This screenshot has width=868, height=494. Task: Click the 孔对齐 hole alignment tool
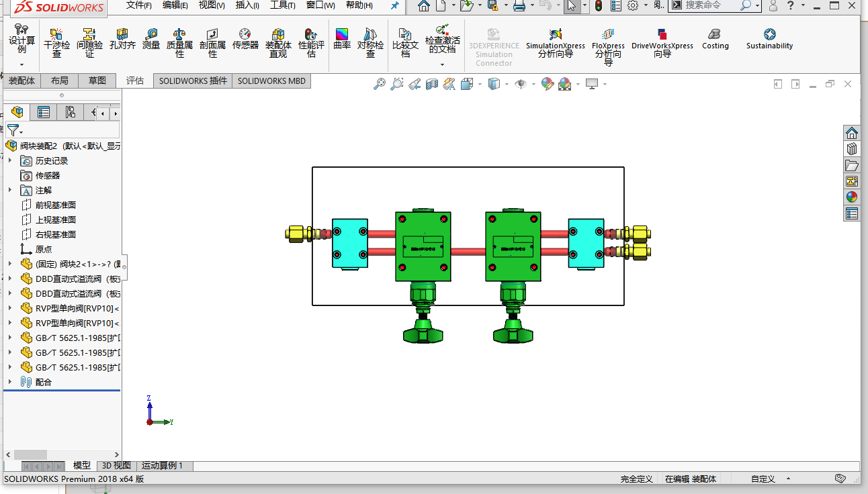pyautogui.click(x=122, y=40)
